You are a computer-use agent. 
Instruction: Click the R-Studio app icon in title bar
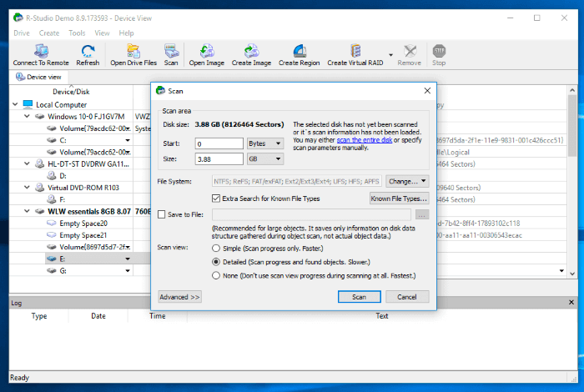coord(18,18)
